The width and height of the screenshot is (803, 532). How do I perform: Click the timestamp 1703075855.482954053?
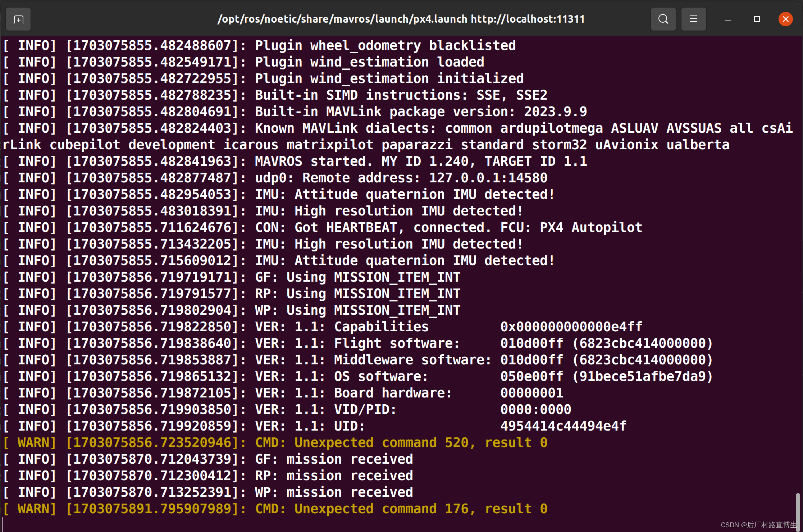(x=152, y=195)
